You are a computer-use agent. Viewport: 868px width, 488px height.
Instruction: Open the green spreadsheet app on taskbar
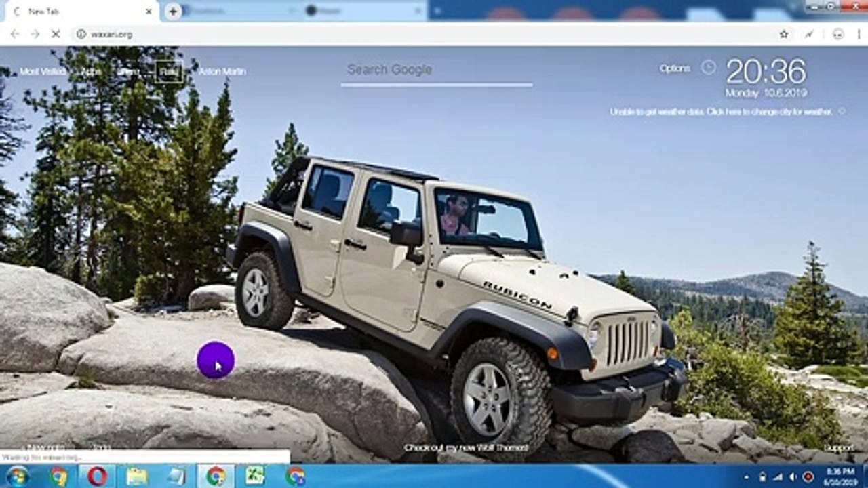[x=255, y=476]
